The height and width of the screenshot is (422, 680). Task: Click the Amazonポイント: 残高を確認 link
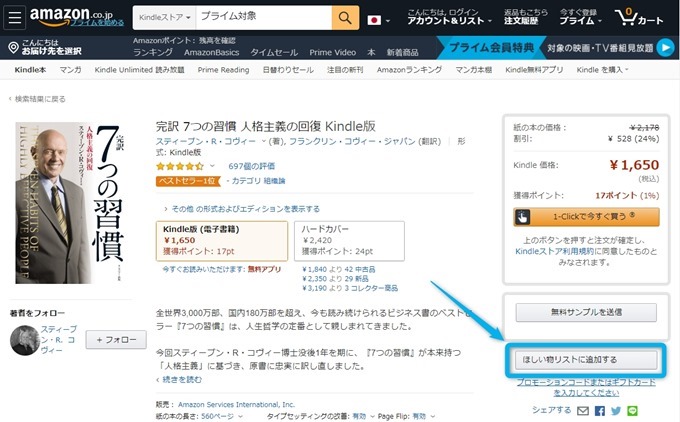(184, 40)
